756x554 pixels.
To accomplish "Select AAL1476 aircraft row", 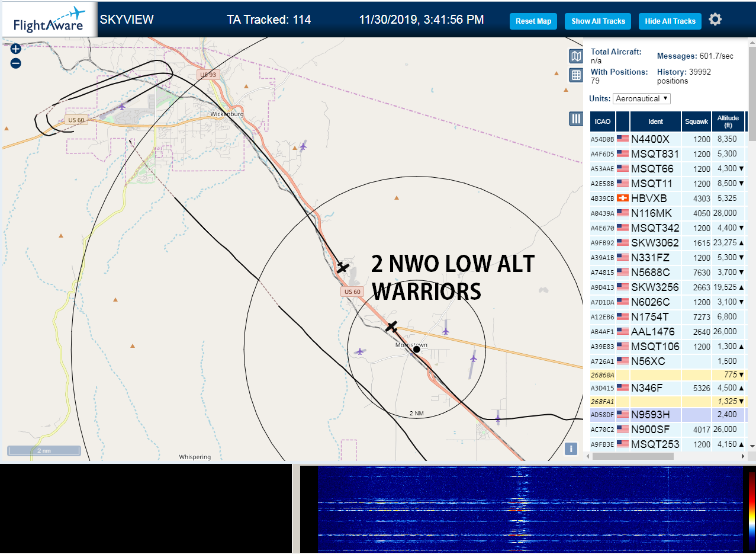I will pyautogui.click(x=668, y=331).
